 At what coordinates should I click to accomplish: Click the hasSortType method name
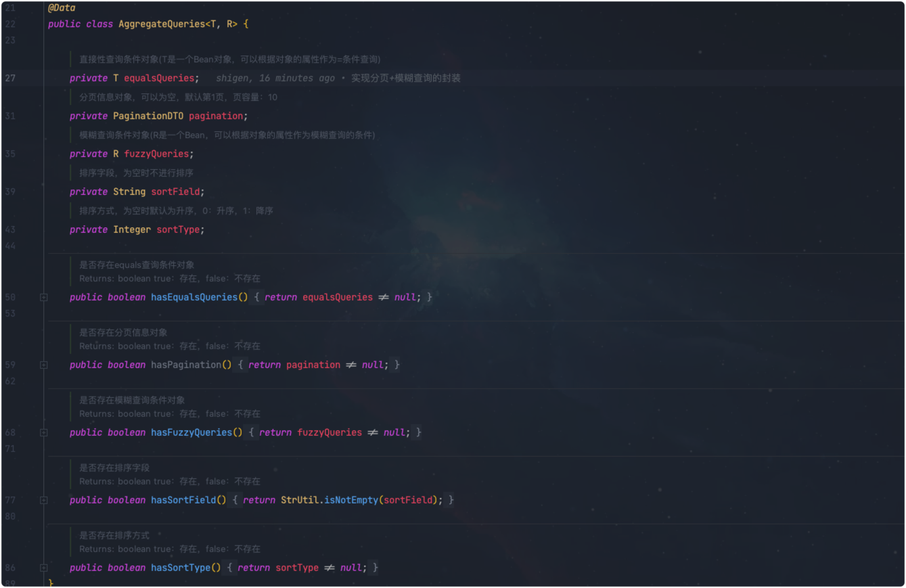pyautogui.click(x=181, y=568)
